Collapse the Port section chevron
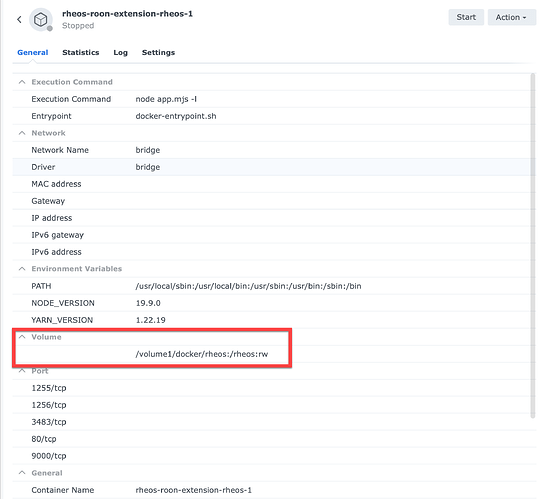The height and width of the screenshot is (499, 540). click(22, 371)
